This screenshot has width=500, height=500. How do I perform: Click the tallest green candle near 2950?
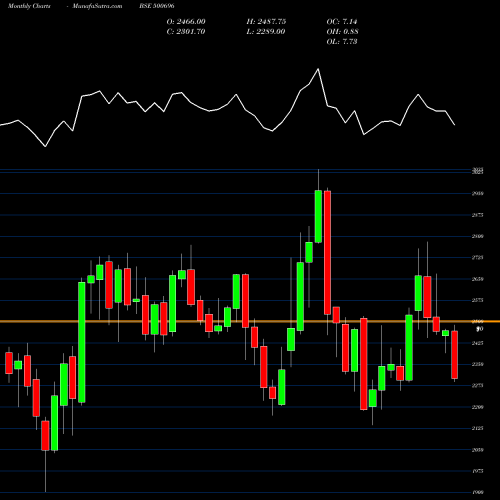point(318,216)
